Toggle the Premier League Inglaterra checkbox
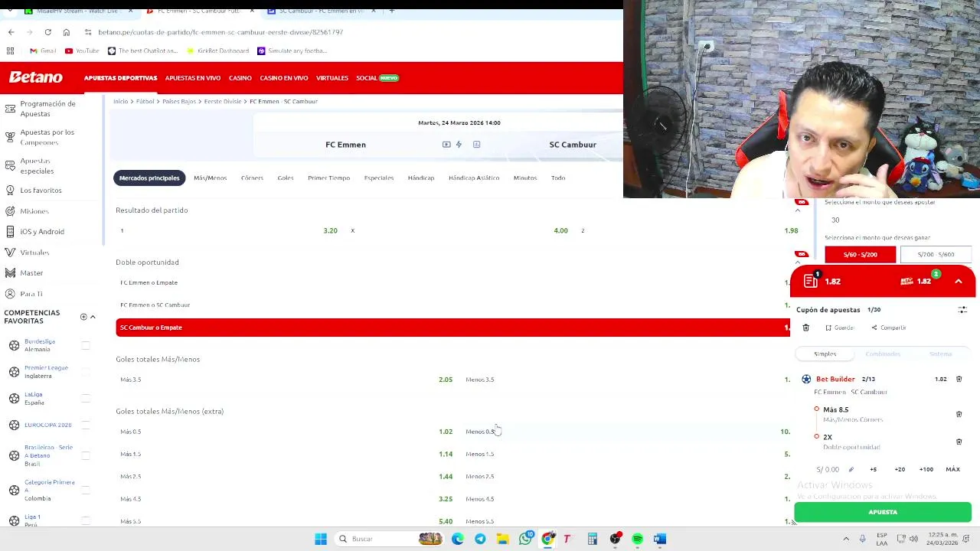980x551 pixels. pyautogui.click(x=86, y=372)
